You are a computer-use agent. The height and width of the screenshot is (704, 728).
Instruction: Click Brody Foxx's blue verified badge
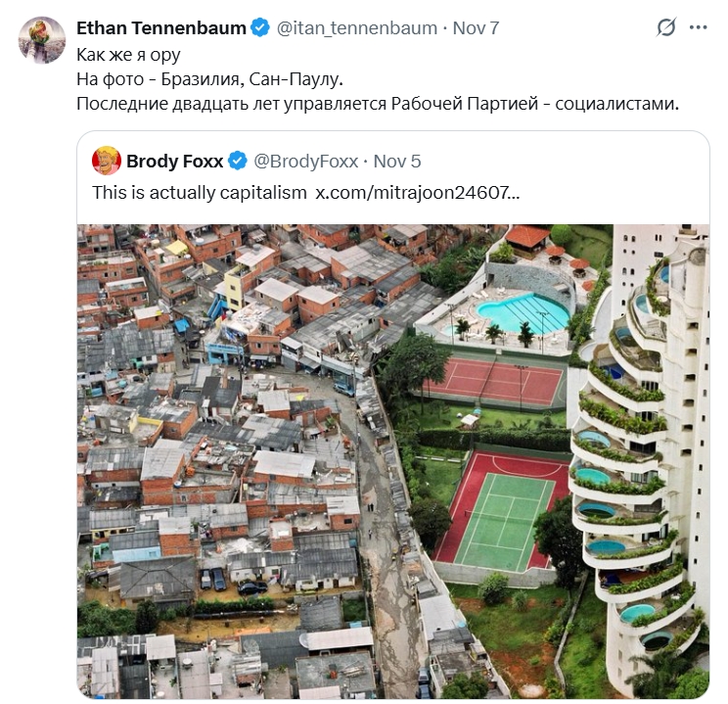coord(238,161)
